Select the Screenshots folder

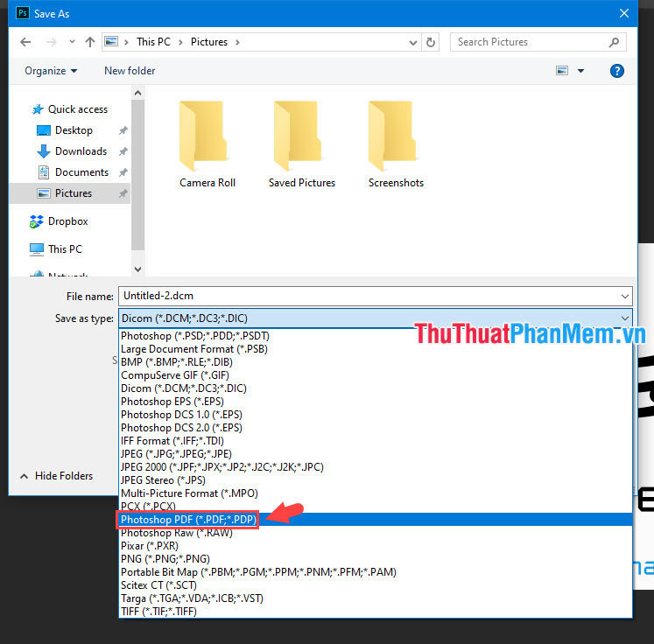(x=396, y=144)
